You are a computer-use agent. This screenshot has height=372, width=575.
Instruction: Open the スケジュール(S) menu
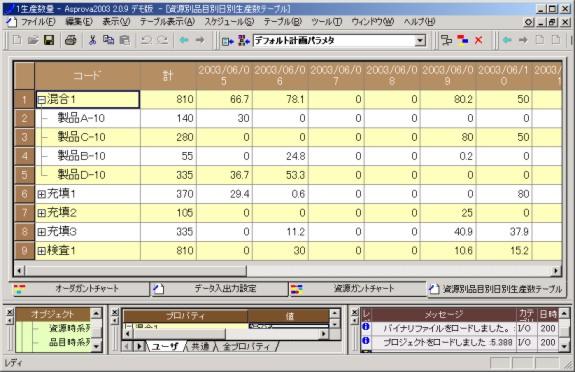coord(229,22)
